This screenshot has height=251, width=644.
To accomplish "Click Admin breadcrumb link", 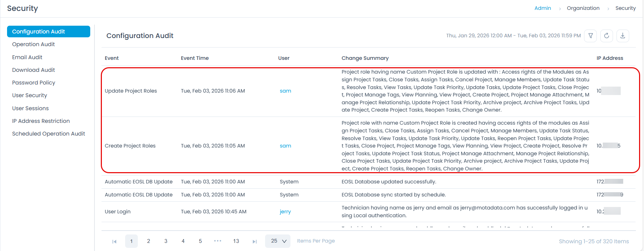I will [x=542, y=8].
